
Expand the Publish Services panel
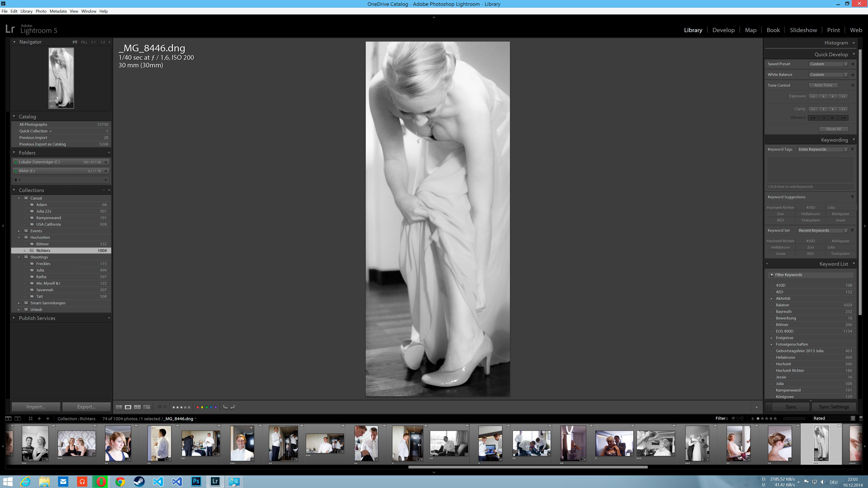(14, 318)
